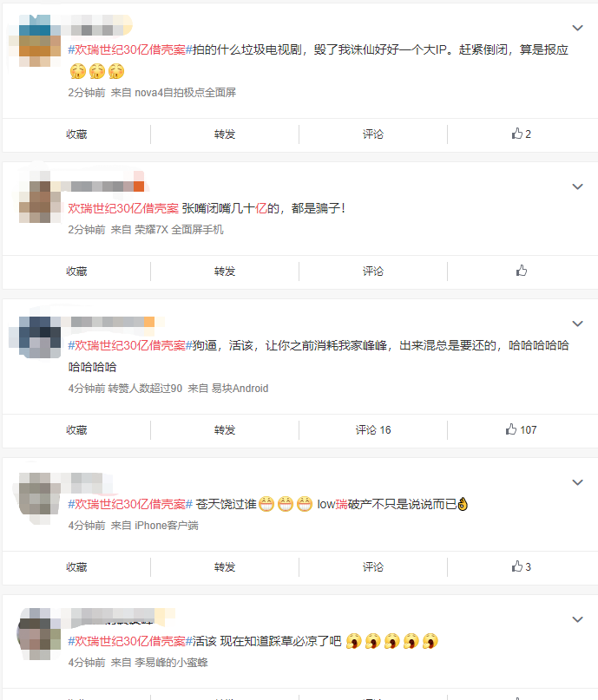Open hashtag 欢瑞世纪30亿借壳案 in first post

130,49
